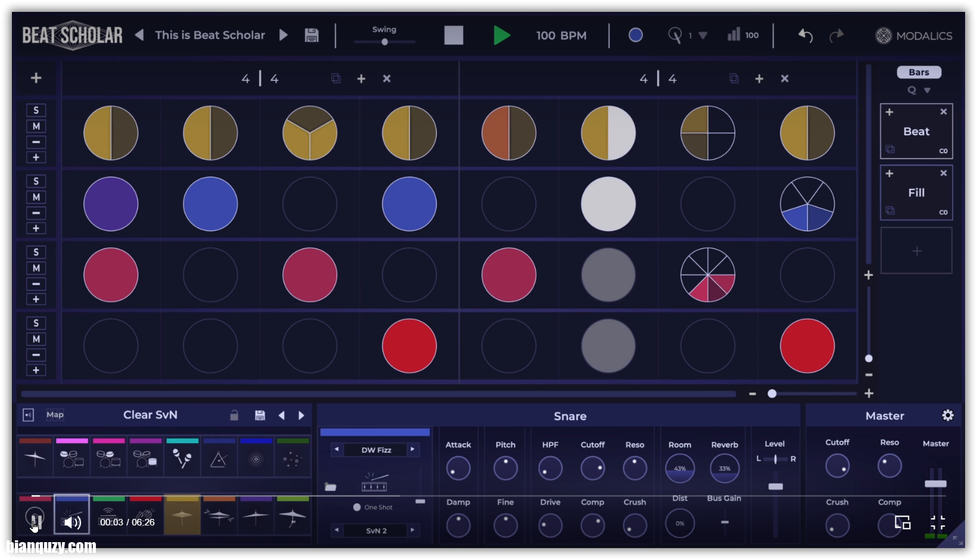This screenshot has height=560, width=977.
Task: Select the triangle instrument pad
Action: click(219, 458)
